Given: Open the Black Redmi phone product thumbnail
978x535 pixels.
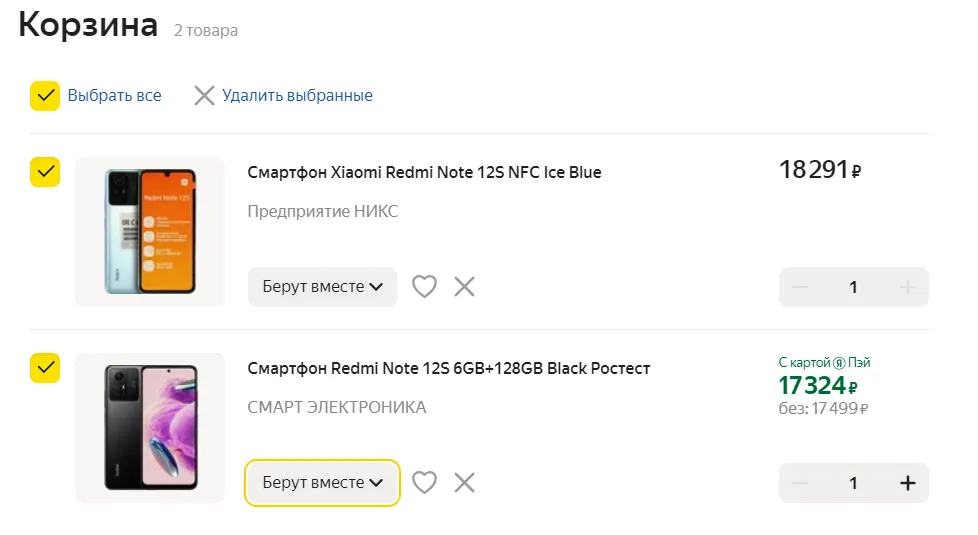Looking at the screenshot, I should pos(150,428).
